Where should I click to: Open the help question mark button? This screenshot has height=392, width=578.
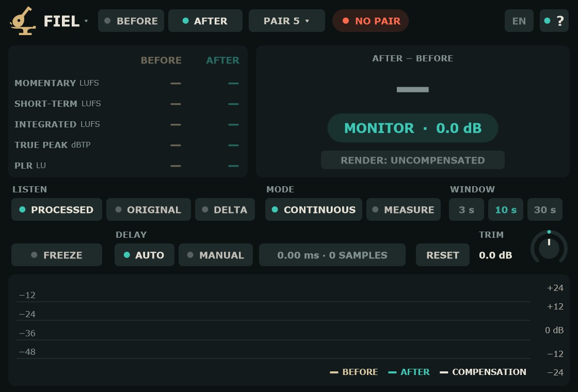tap(554, 21)
